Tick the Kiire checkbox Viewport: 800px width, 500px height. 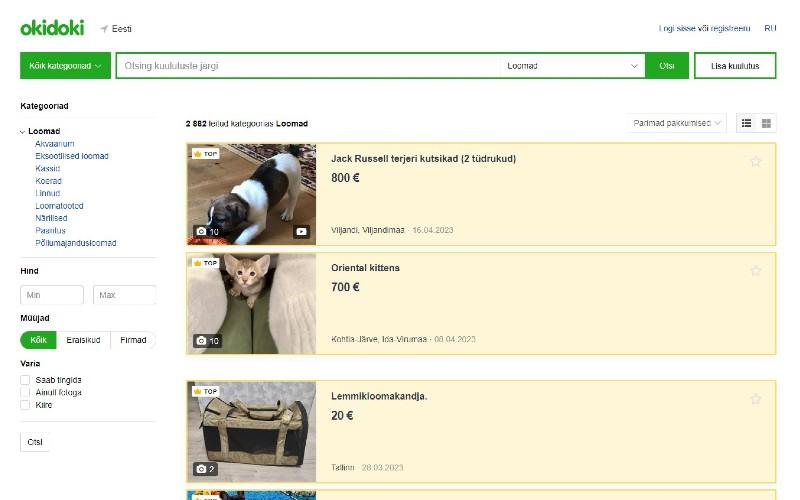pos(25,405)
